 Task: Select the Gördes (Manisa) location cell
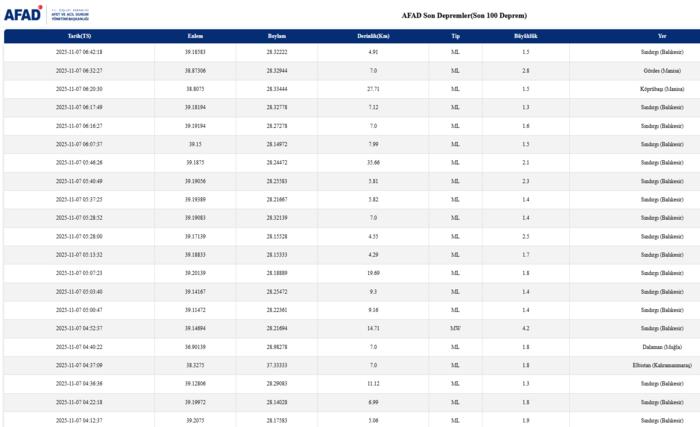[x=663, y=70]
